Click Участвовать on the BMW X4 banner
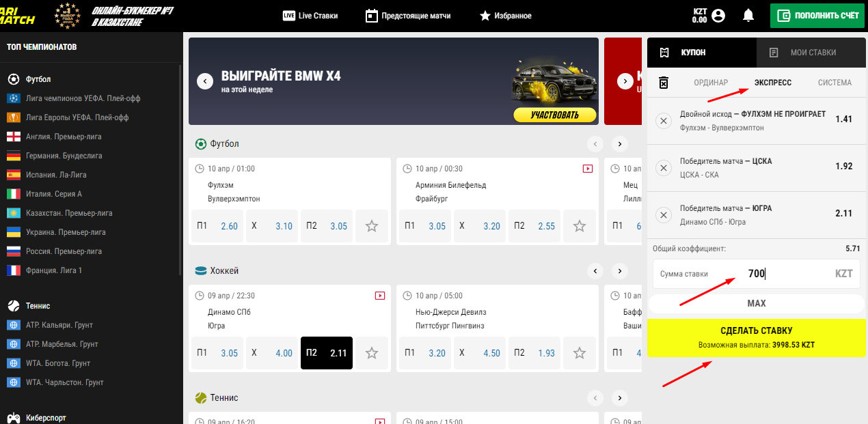The height and width of the screenshot is (424, 868). point(555,115)
